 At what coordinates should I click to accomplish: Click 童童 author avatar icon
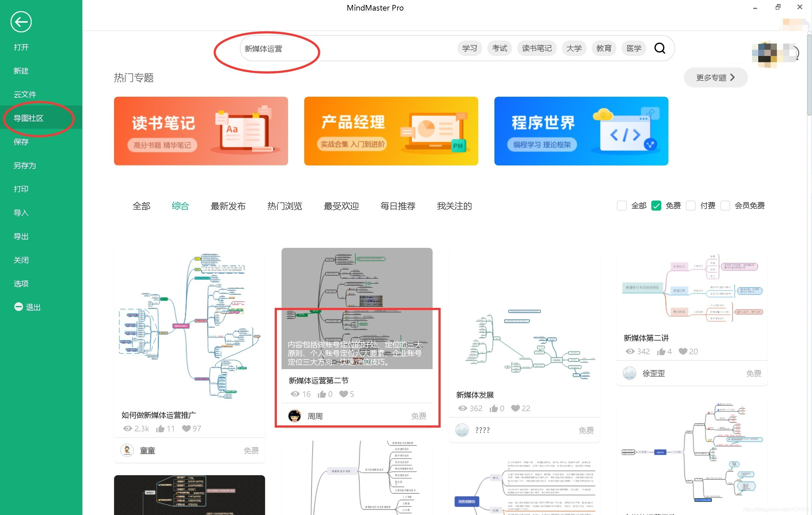pos(127,450)
